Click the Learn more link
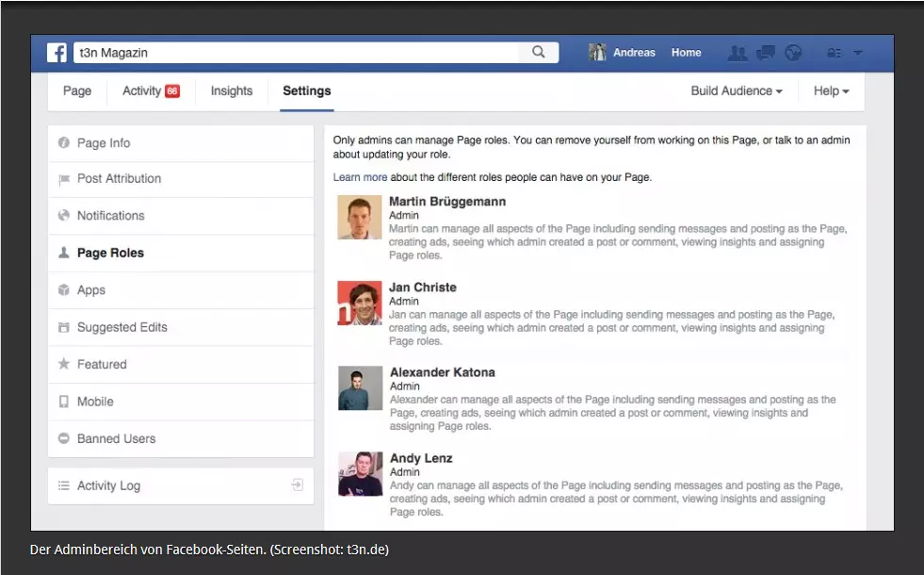 point(360,177)
